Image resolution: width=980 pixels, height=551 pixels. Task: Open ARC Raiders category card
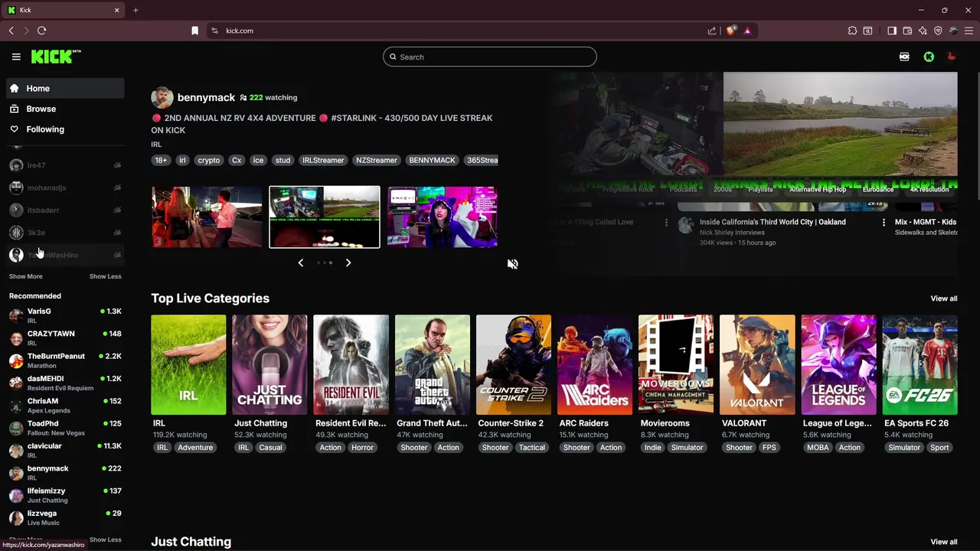pyautogui.click(x=595, y=364)
